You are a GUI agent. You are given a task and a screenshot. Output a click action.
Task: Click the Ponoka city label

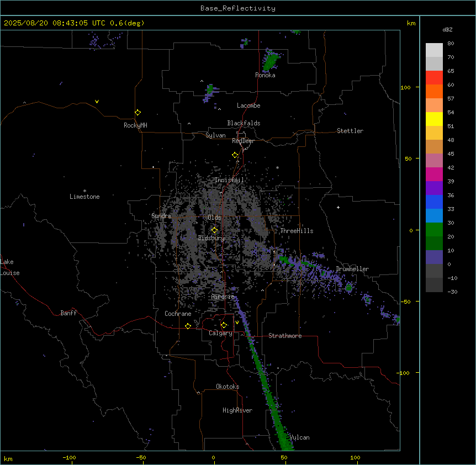265,75
